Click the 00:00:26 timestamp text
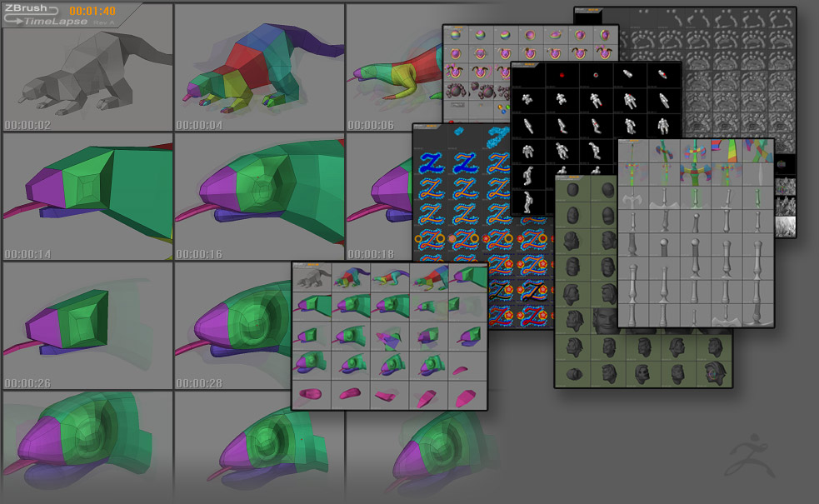This screenshot has width=819, height=504. click(27, 383)
